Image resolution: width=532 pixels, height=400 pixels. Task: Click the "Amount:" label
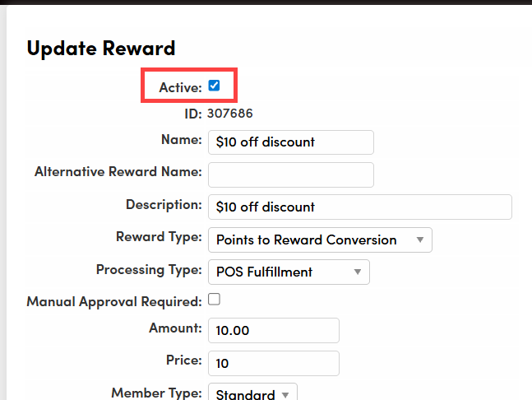[174, 328]
